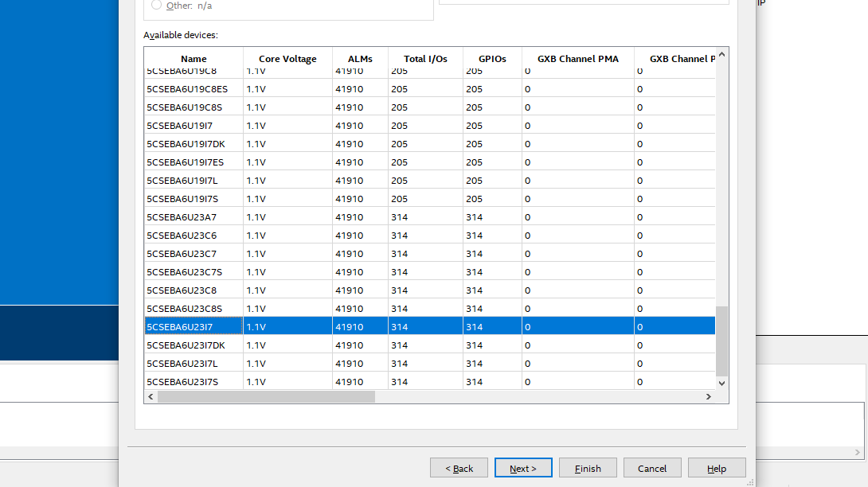Screen dimensions: 868x487
Task: Cancel the device selection wizard
Action: pos(652,468)
